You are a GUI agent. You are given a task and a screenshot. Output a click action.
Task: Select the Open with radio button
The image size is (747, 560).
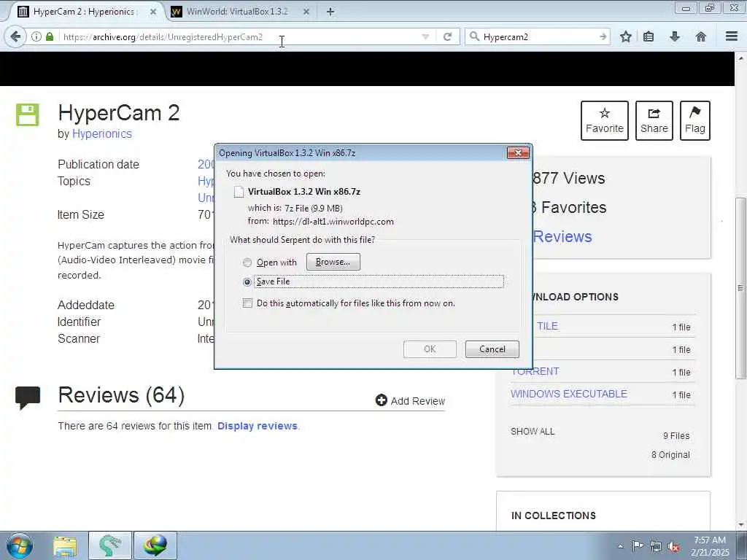coord(247,262)
